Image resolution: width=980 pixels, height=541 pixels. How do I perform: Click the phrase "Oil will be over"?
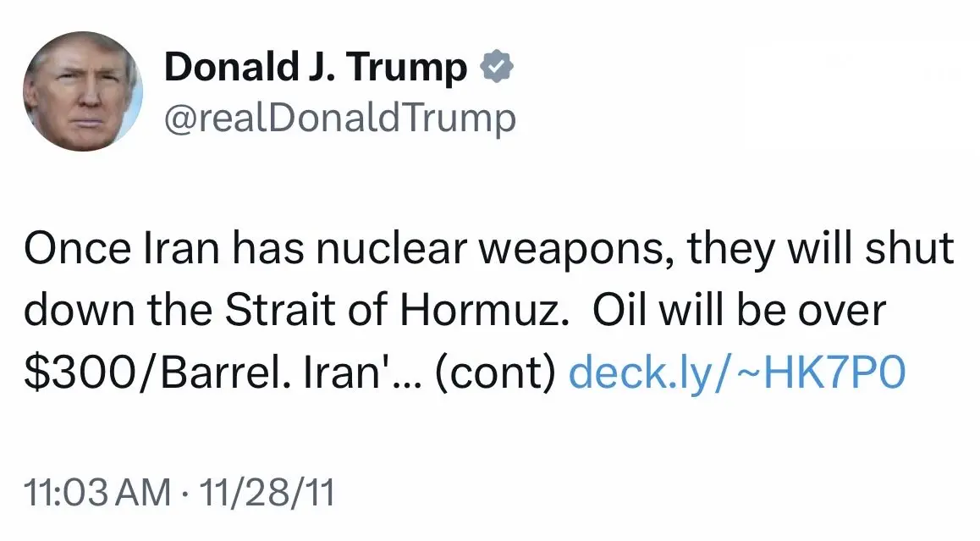coord(738,311)
